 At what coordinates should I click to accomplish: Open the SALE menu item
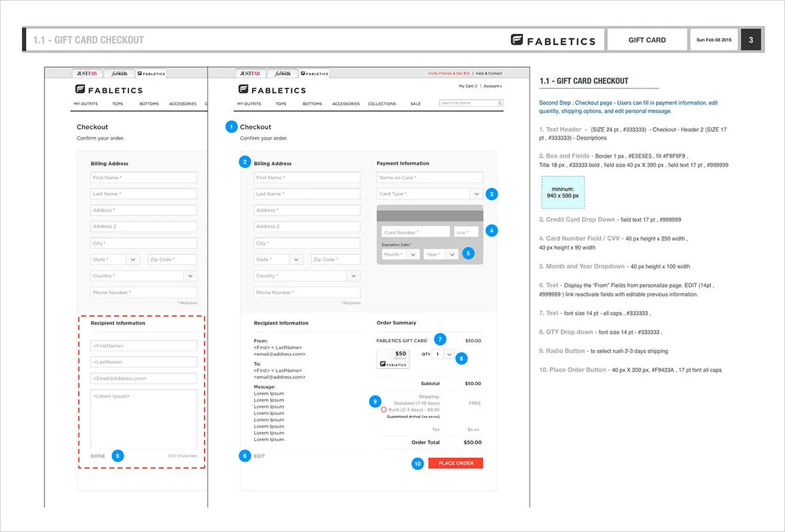(x=416, y=104)
